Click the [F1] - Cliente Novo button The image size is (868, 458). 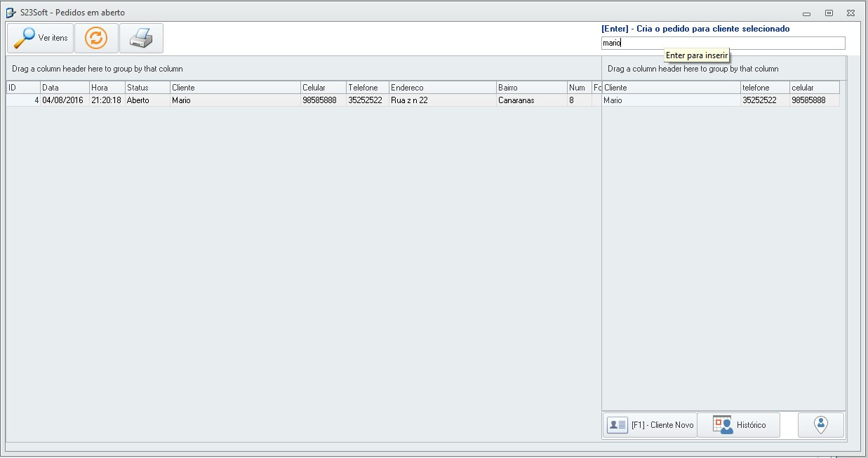click(650, 425)
